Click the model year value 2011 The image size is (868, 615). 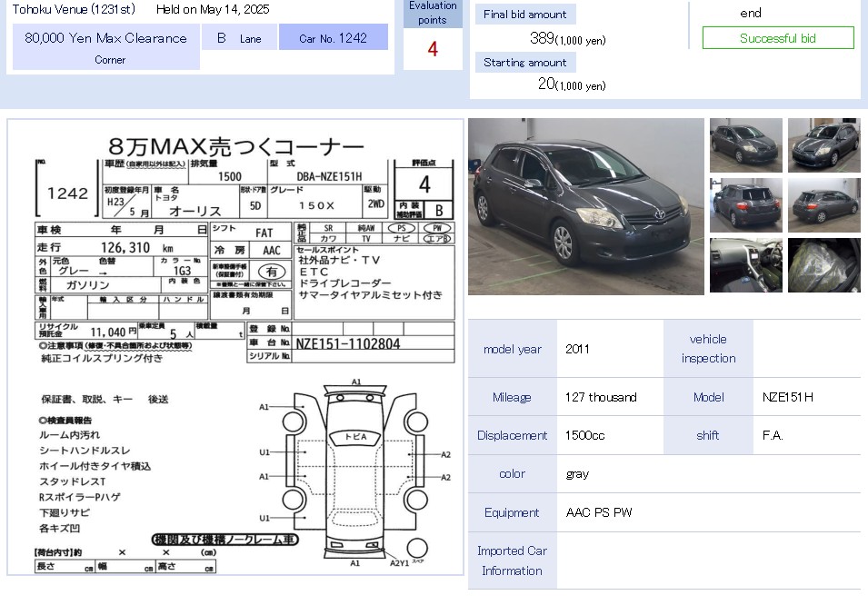577,349
